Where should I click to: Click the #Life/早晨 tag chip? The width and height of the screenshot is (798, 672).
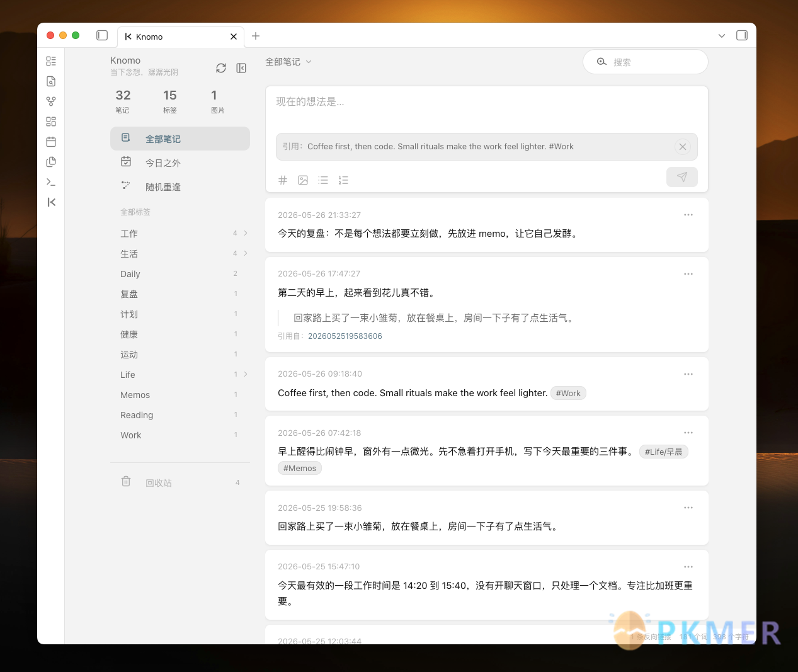point(664,452)
